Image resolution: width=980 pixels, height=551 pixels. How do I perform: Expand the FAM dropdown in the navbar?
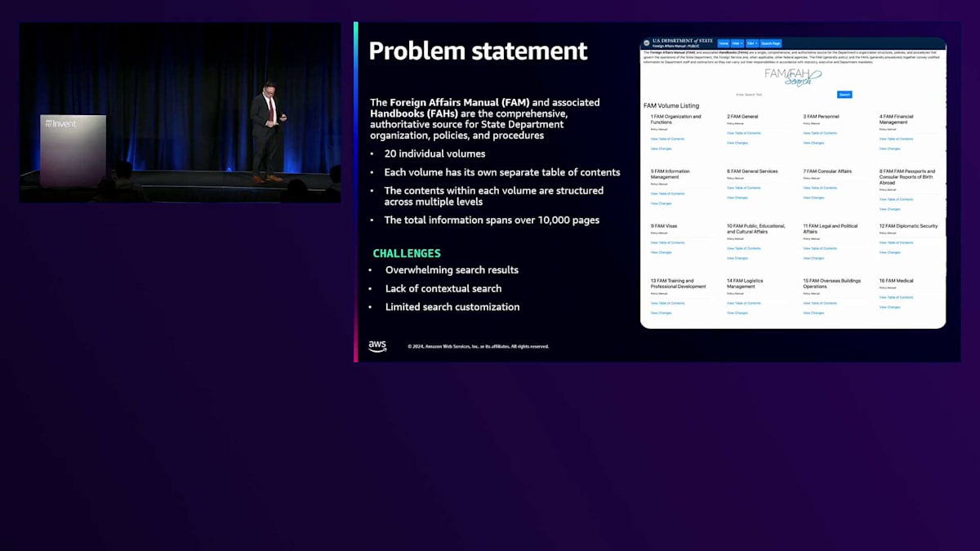[x=737, y=43]
